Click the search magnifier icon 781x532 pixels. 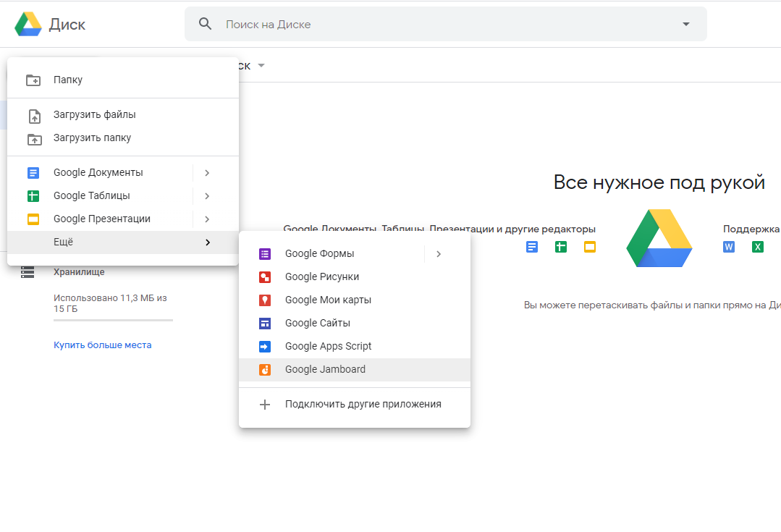(x=206, y=23)
